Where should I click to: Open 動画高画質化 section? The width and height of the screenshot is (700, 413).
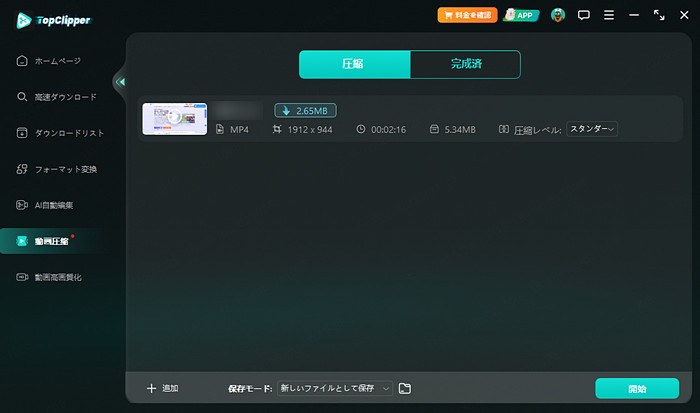coord(49,277)
